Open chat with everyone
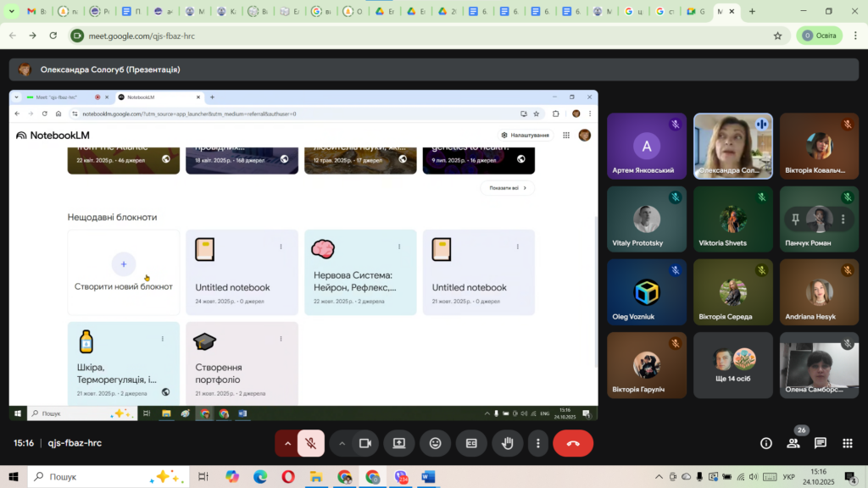Image resolution: width=868 pixels, height=488 pixels. tap(821, 443)
